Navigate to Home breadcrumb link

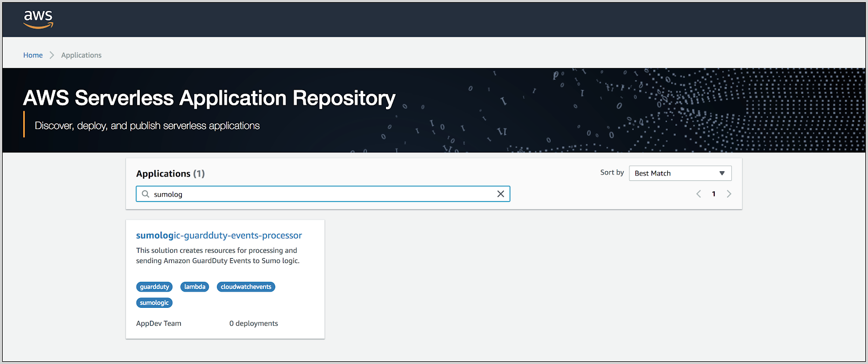coord(33,55)
